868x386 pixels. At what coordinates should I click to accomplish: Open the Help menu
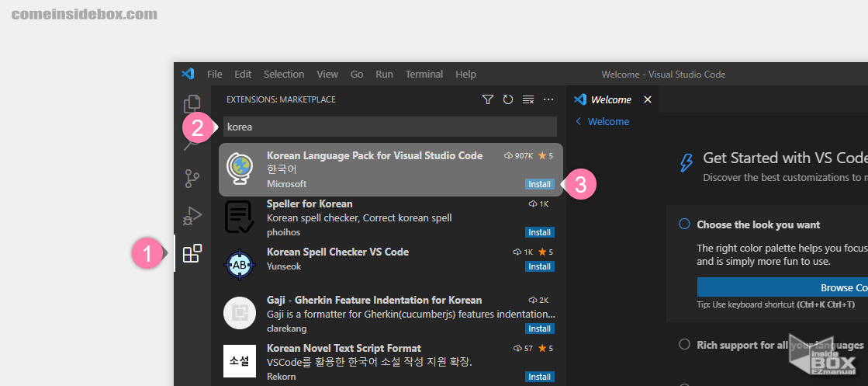coord(465,75)
